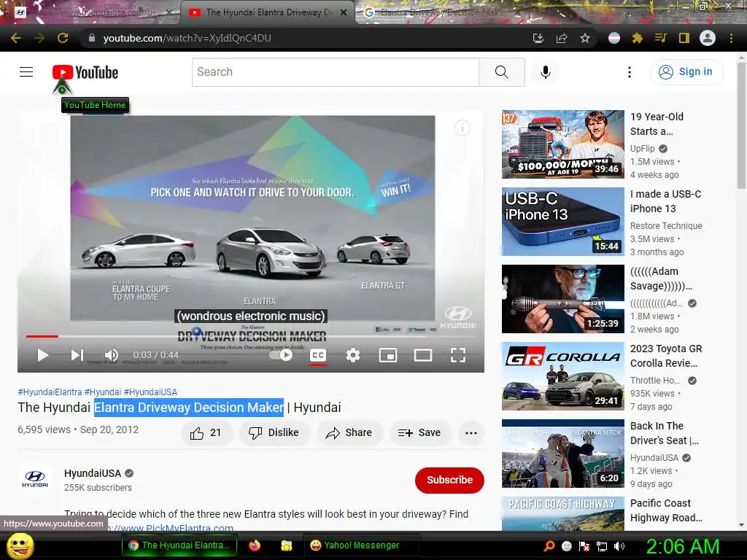Open media control toolbar icon
747x560 pixels.
tap(660, 38)
